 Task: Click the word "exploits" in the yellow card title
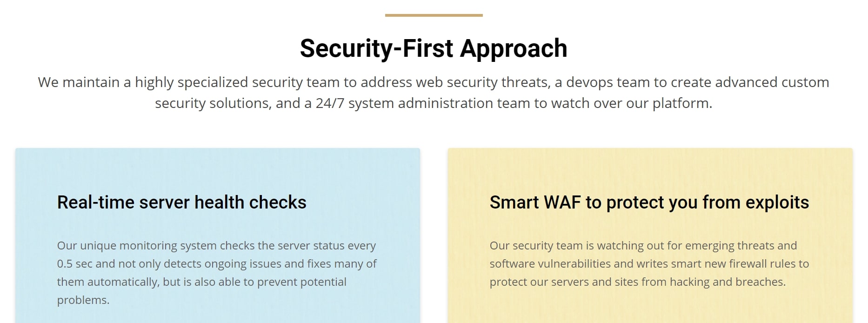click(x=777, y=202)
